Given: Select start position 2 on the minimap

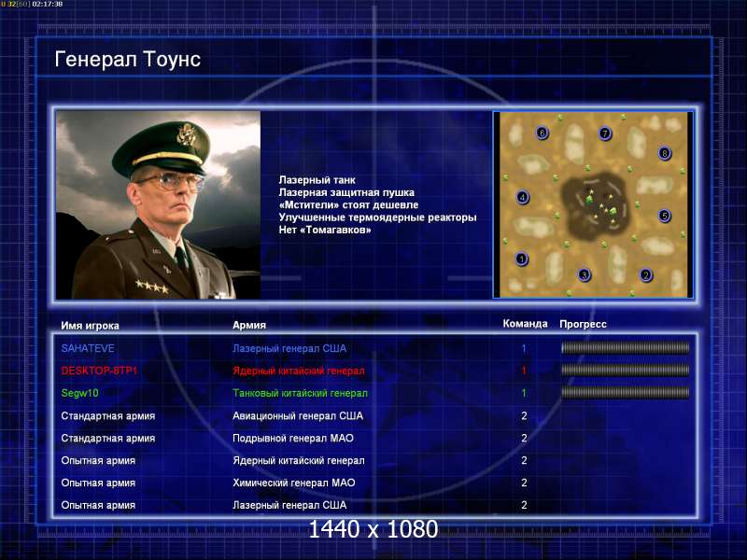Looking at the screenshot, I should (646, 274).
